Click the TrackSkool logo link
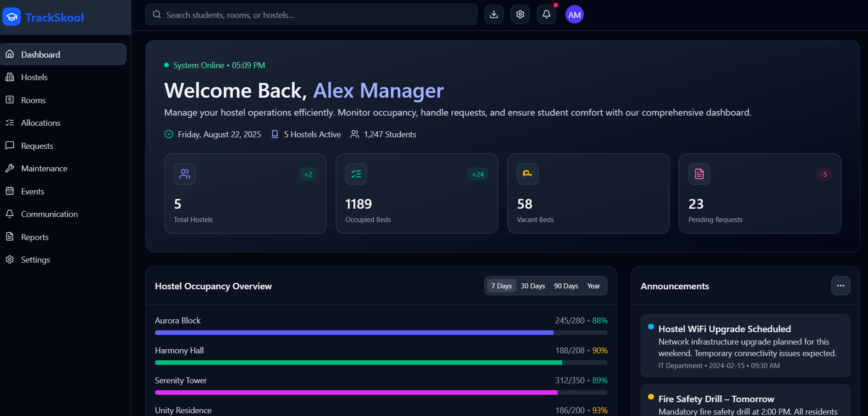 click(x=44, y=17)
